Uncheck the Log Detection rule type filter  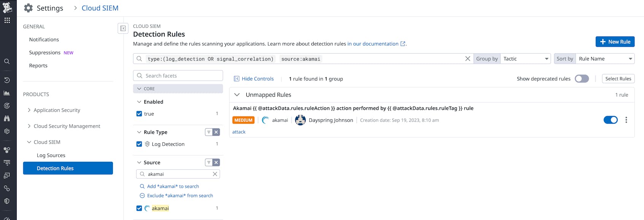(139, 144)
